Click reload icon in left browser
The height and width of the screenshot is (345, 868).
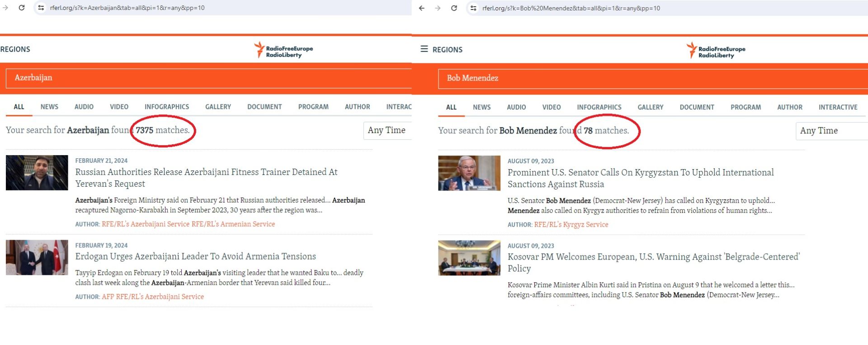coord(21,8)
